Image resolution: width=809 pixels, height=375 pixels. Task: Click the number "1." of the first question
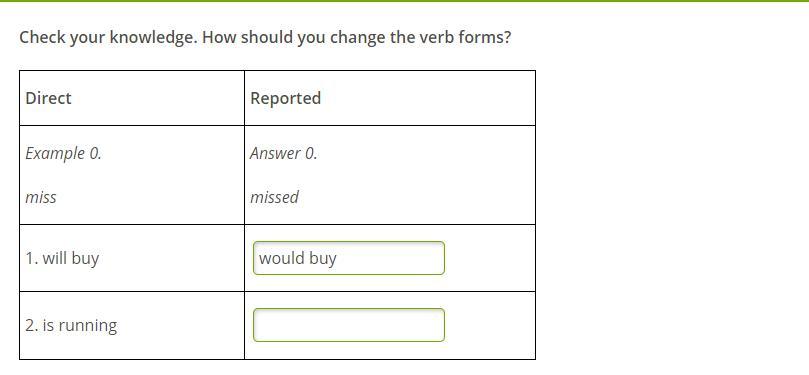[32, 258]
